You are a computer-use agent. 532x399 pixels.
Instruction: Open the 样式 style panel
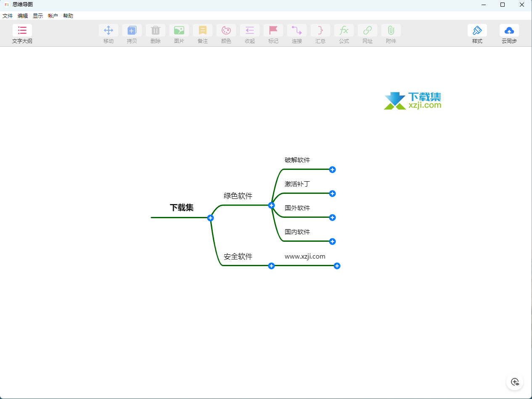[x=477, y=30]
